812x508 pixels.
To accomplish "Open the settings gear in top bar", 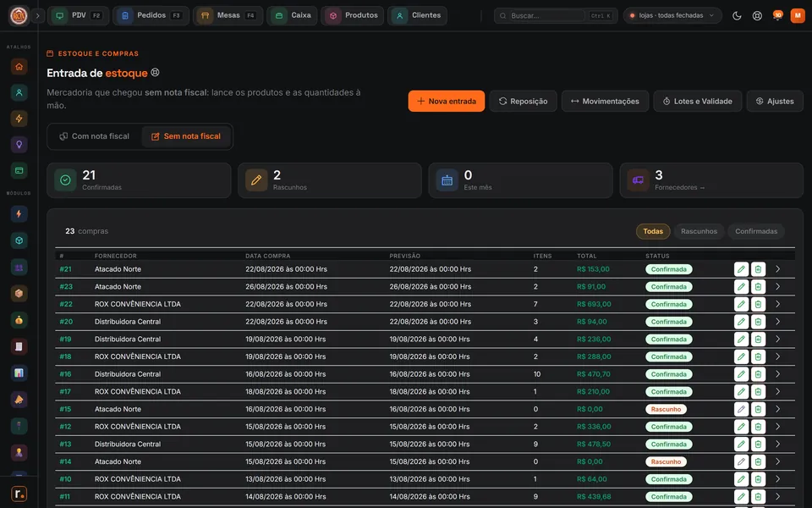I will 757,15.
